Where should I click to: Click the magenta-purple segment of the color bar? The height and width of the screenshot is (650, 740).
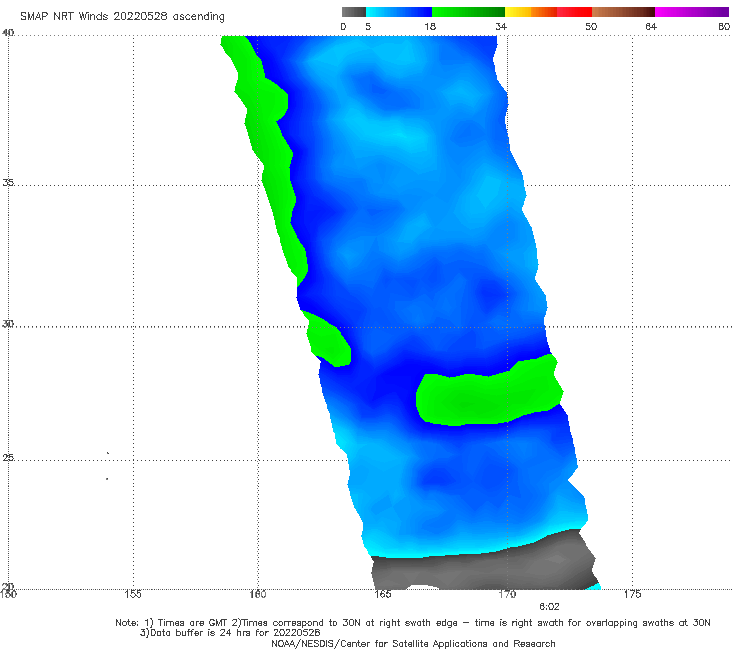tap(692, 12)
